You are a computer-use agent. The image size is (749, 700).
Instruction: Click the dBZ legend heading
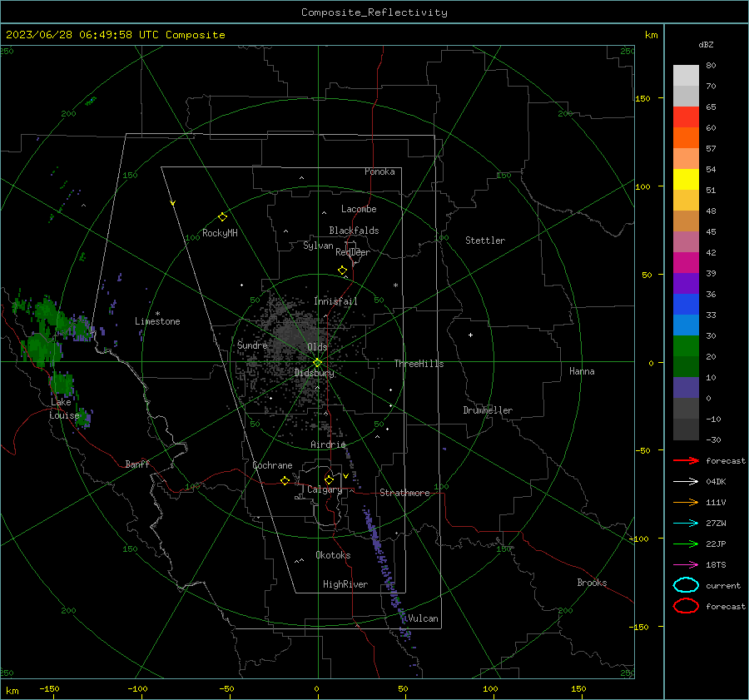click(x=706, y=45)
